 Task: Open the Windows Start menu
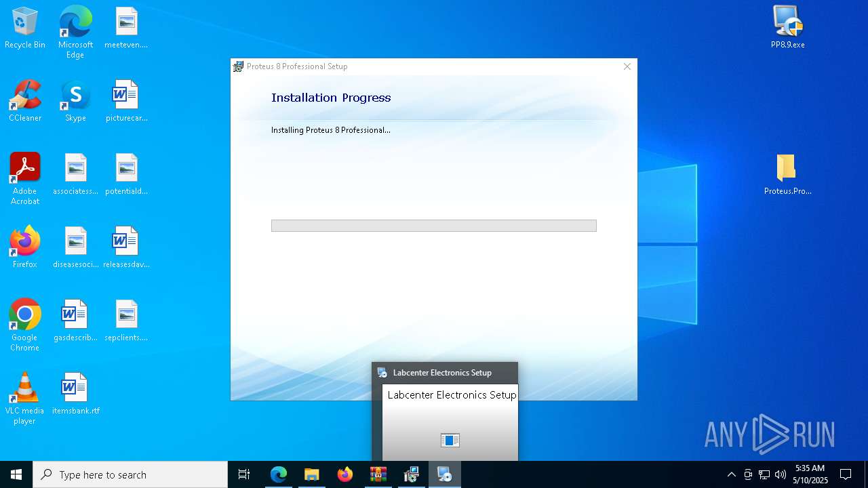(x=16, y=474)
